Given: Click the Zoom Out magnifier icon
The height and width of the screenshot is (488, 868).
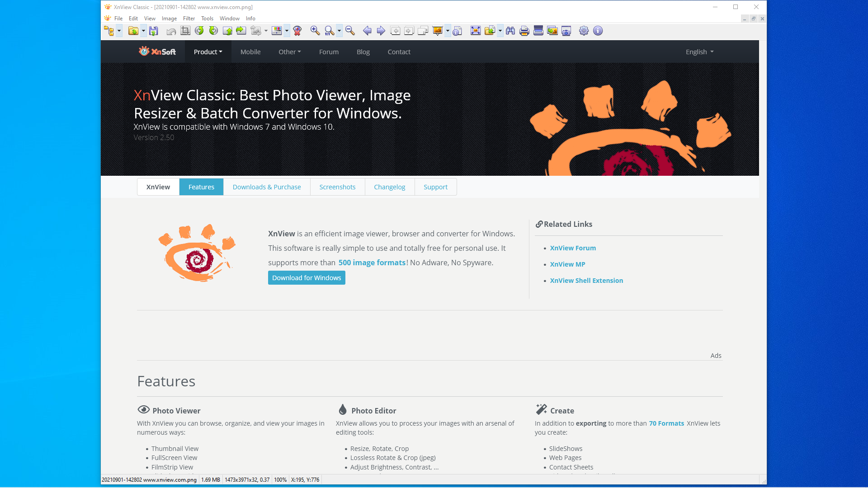Looking at the screenshot, I should coord(350,31).
